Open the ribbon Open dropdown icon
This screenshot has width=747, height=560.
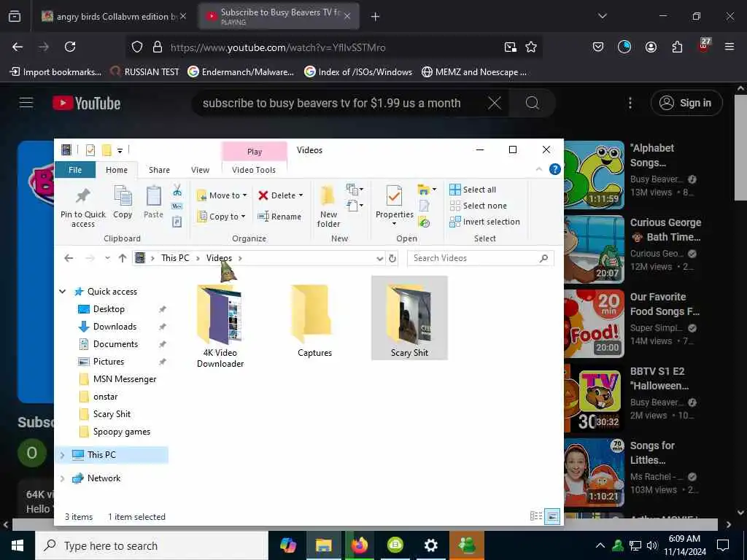tap(427, 190)
